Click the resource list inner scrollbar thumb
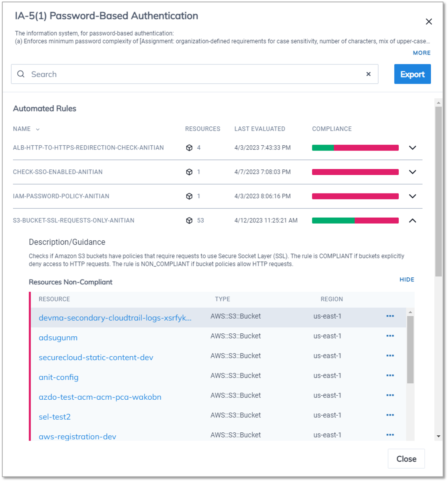Viewport: 448px width, 482px height. pos(410,350)
